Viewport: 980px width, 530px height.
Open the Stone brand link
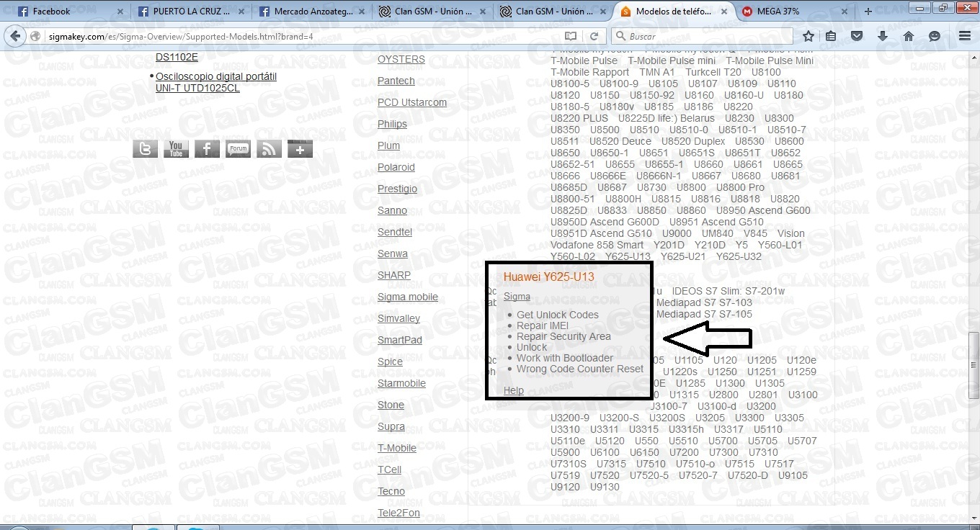[x=391, y=405]
